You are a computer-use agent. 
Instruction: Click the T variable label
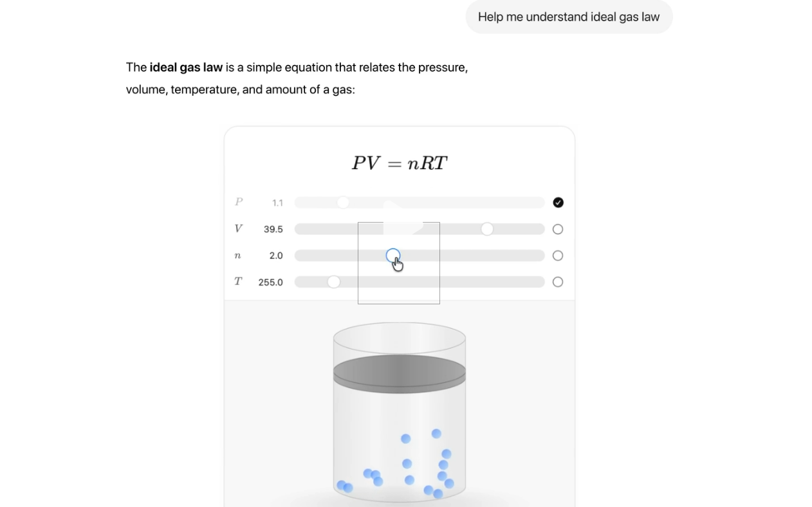[237, 281]
